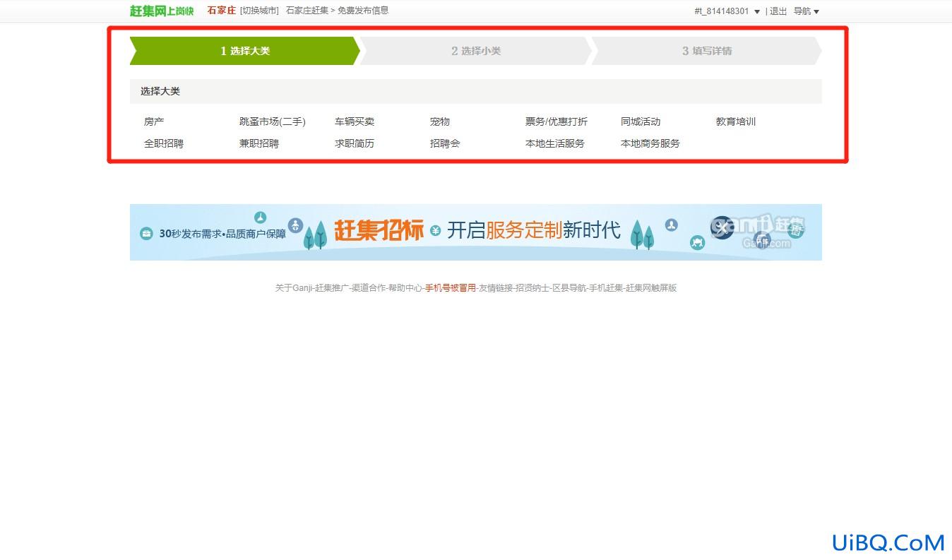Open the 友情链接 footer link
The height and width of the screenshot is (560, 952).
[x=496, y=288]
